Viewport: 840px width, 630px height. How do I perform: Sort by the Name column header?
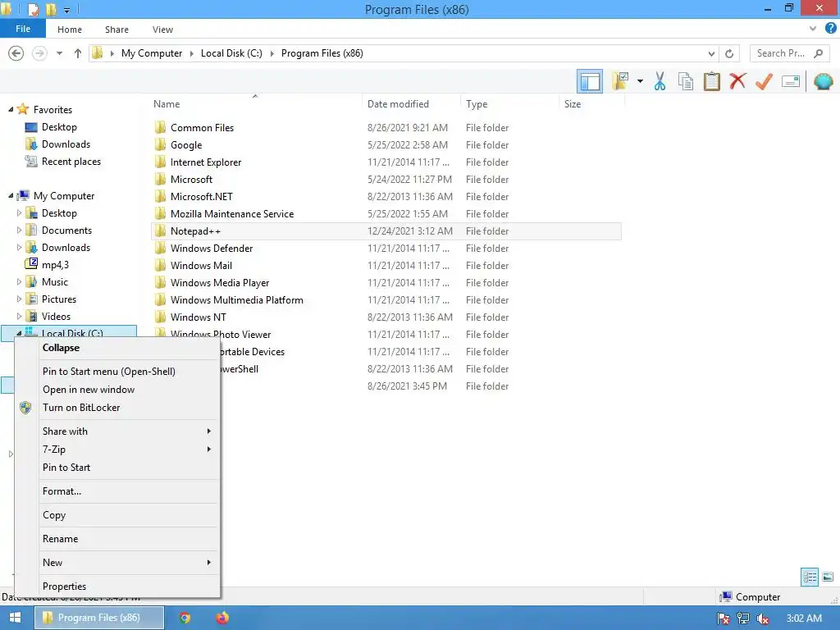tap(255, 104)
